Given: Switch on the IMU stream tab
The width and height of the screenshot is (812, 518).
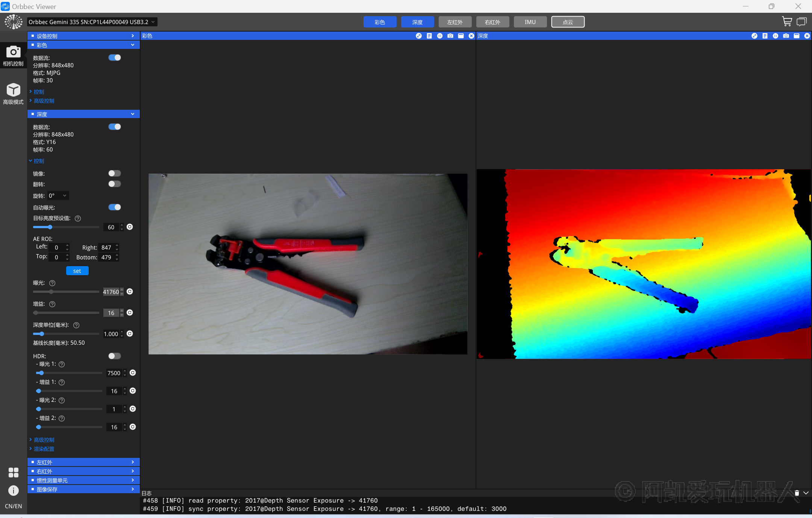Looking at the screenshot, I should pos(530,22).
